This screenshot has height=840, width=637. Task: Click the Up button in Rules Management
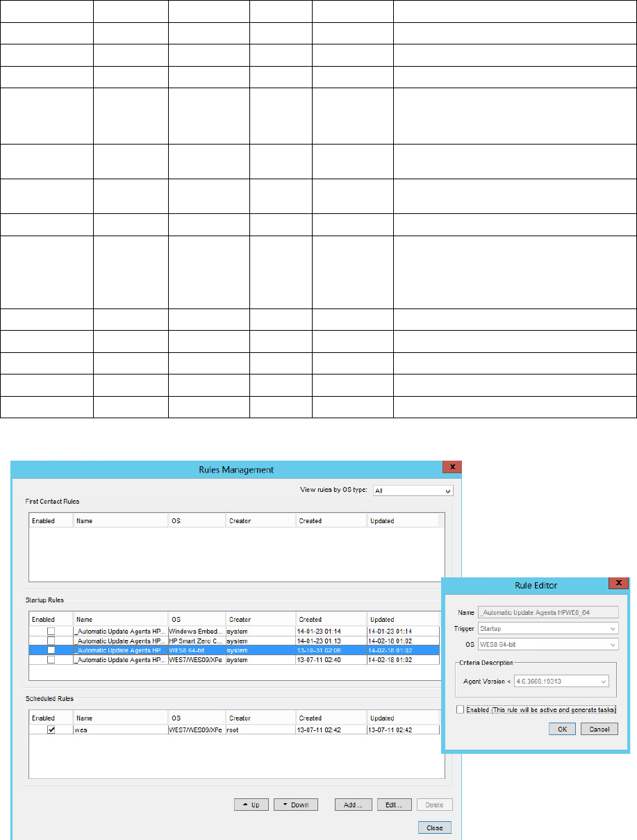[251, 805]
